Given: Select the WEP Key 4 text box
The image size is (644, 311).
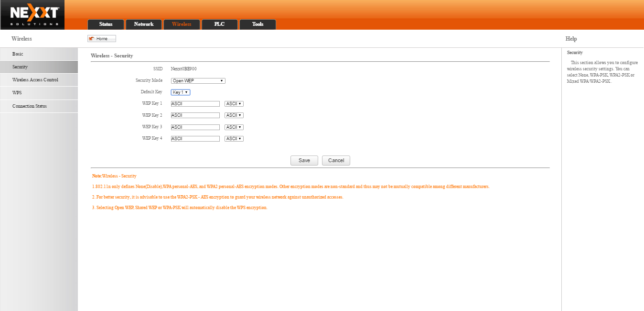Looking at the screenshot, I should [195, 139].
